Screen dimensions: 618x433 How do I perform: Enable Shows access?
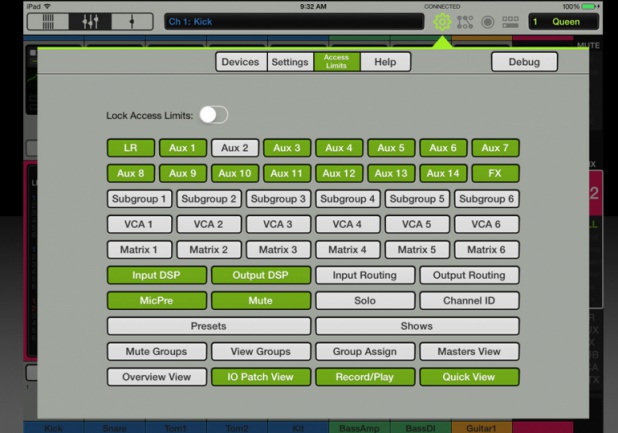pyautogui.click(x=417, y=326)
